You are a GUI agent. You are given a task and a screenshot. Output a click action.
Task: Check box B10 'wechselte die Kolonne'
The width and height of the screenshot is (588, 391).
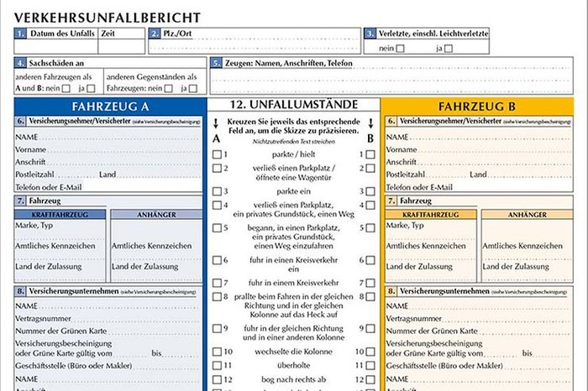(370, 352)
